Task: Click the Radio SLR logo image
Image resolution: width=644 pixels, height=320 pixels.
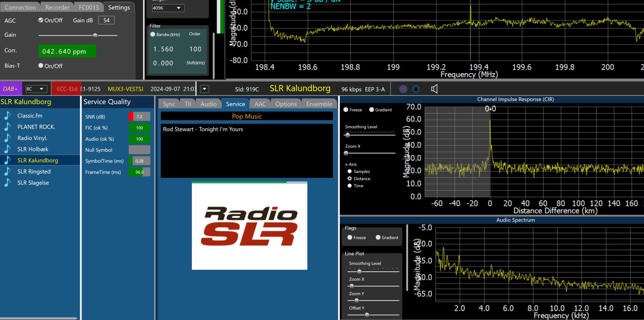Action: coord(249,226)
